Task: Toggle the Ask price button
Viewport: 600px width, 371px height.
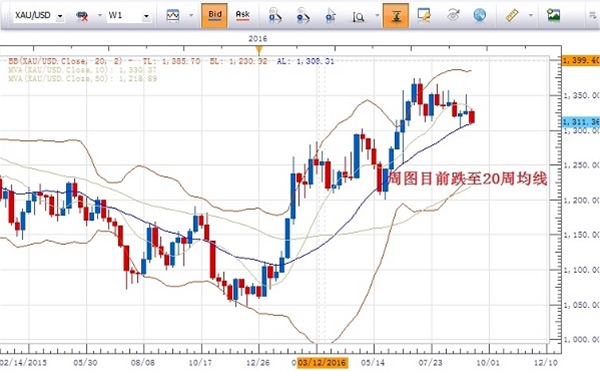Action: 243,15
